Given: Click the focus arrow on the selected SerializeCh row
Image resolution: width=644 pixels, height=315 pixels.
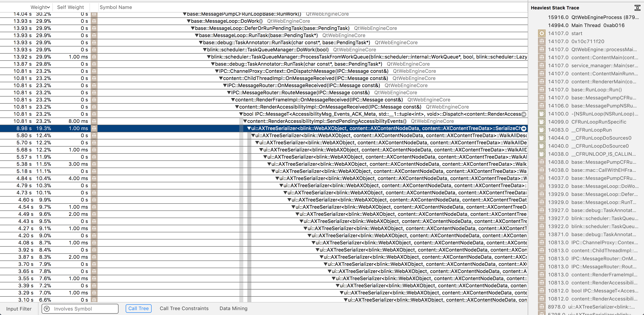Looking at the screenshot, I should click(524, 128).
